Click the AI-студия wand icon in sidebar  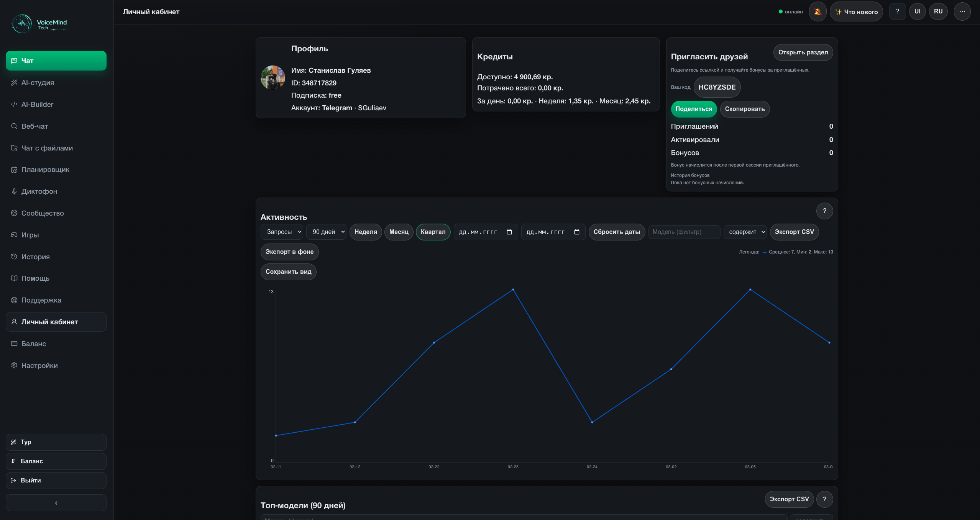click(x=14, y=83)
